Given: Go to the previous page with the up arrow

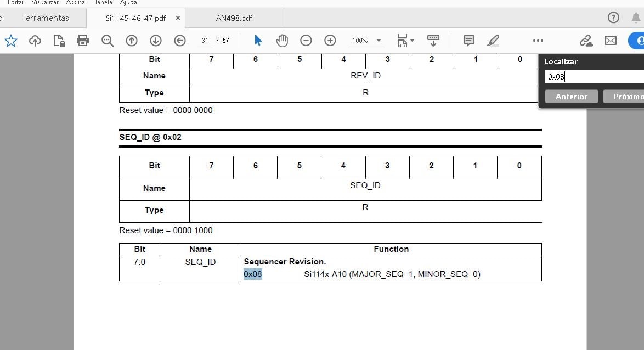Looking at the screenshot, I should click(x=132, y=40).
